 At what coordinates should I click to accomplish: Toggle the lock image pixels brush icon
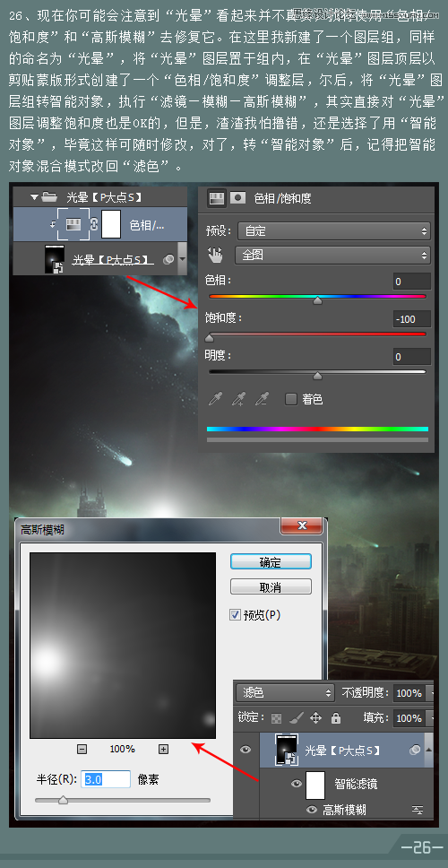point(296,718)
